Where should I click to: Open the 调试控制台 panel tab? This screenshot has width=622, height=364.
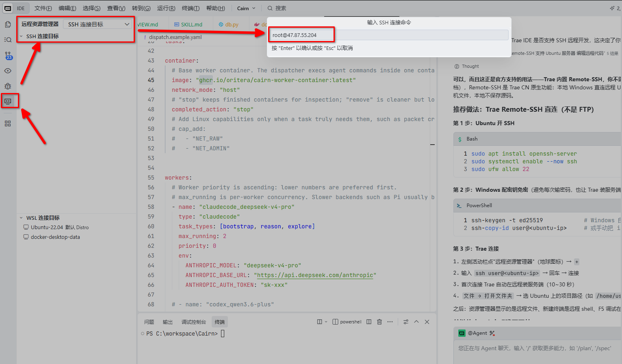pos(194,322)
